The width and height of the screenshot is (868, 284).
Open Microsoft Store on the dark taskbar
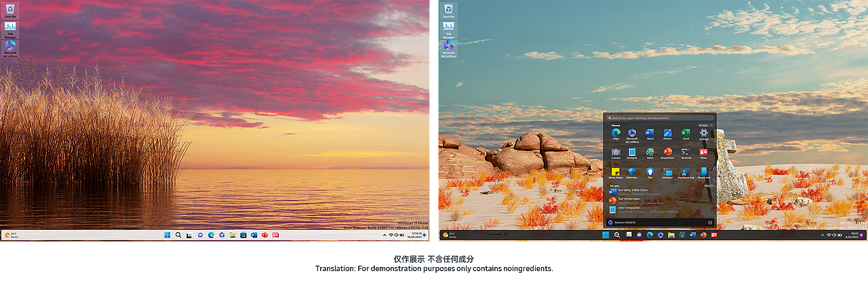click(682, 235)
